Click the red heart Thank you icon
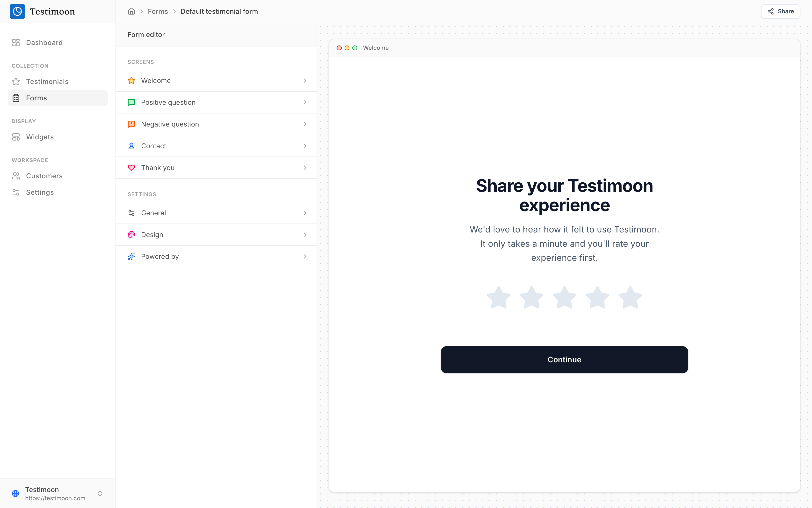This screenshot has height=508, width=812. 131,168
